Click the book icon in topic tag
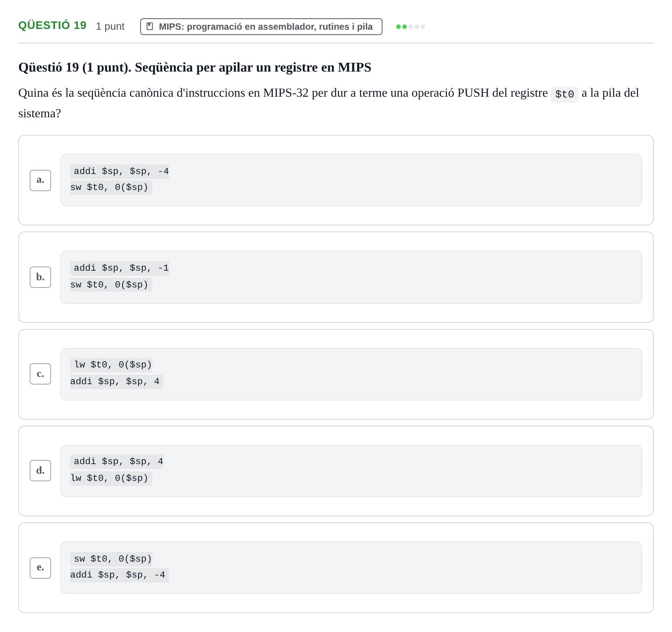Image resolution: width=672 pixels, height=632 pixels. pos(150,26)
